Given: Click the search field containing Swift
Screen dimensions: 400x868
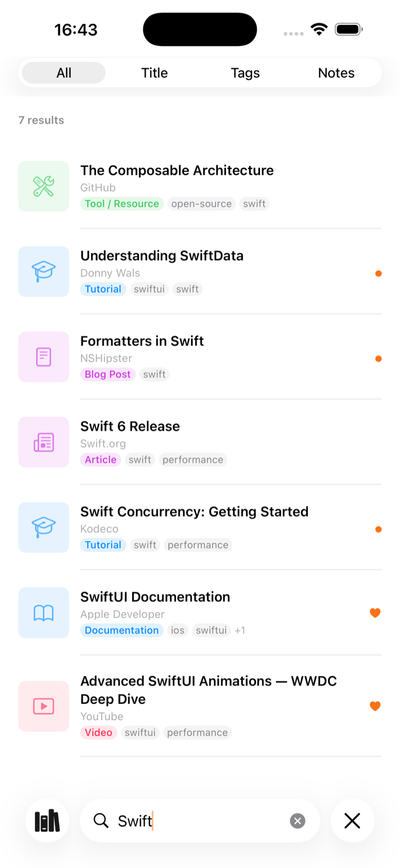Looking at the screenshot, I should pos(200,820).
